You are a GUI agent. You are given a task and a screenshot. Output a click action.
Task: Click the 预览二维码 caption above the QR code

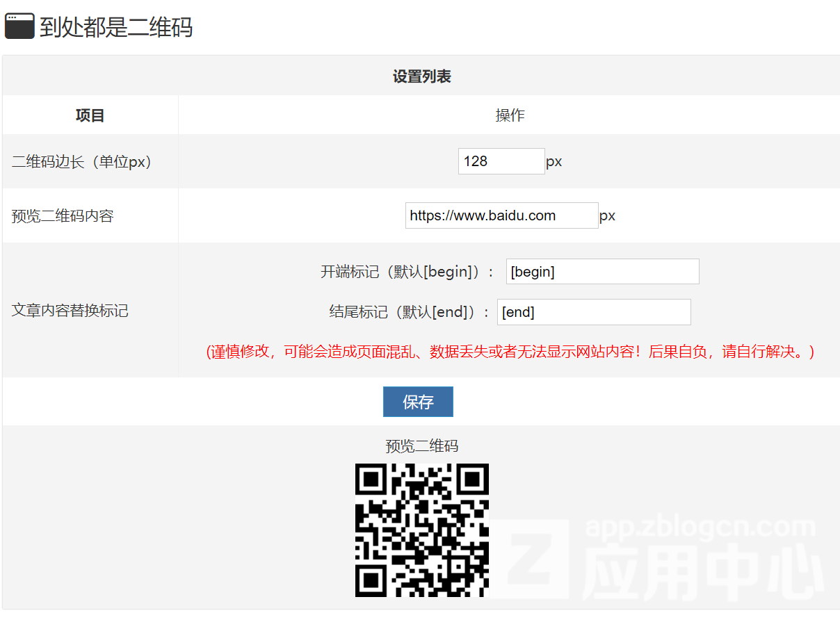point(421,446)
